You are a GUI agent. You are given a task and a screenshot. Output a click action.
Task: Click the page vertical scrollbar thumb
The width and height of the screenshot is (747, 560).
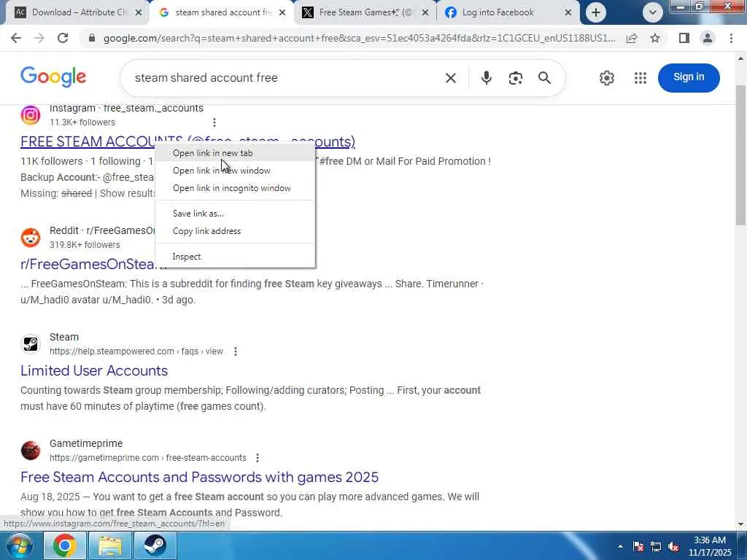pyautogui.click(x=741, y=155)
